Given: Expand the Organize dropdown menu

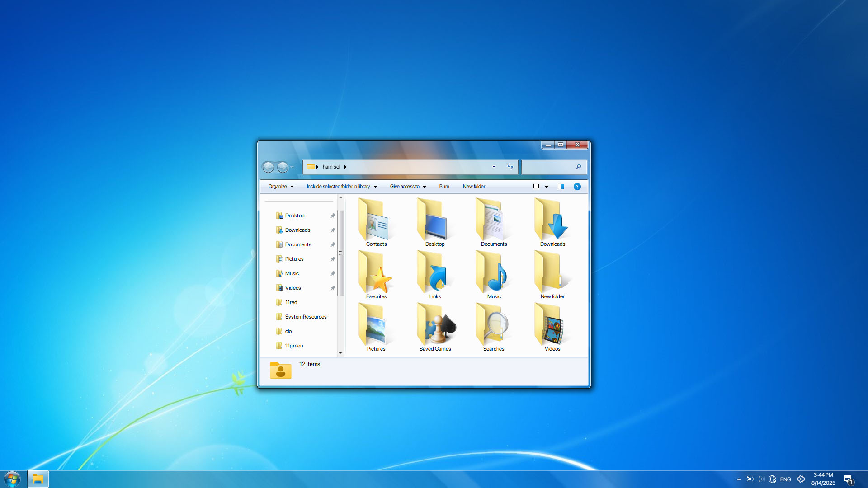Looking at the screenshot, I should click(x=281, y=186).
